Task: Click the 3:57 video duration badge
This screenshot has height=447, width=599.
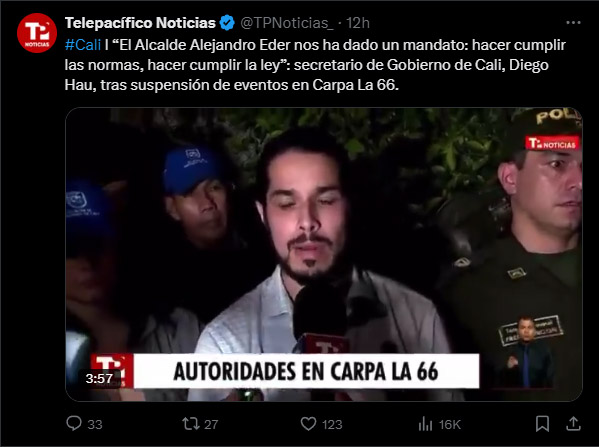Action: (x=99, y=378)
